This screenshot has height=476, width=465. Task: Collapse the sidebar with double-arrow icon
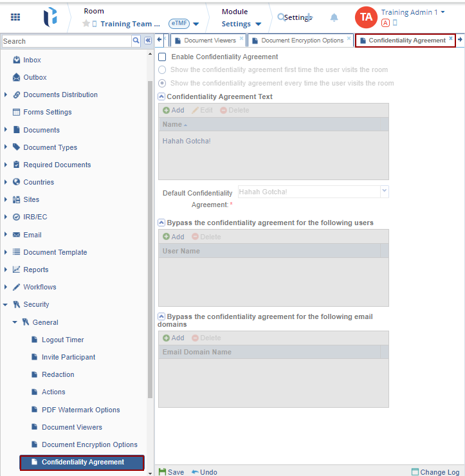[147, 41]
